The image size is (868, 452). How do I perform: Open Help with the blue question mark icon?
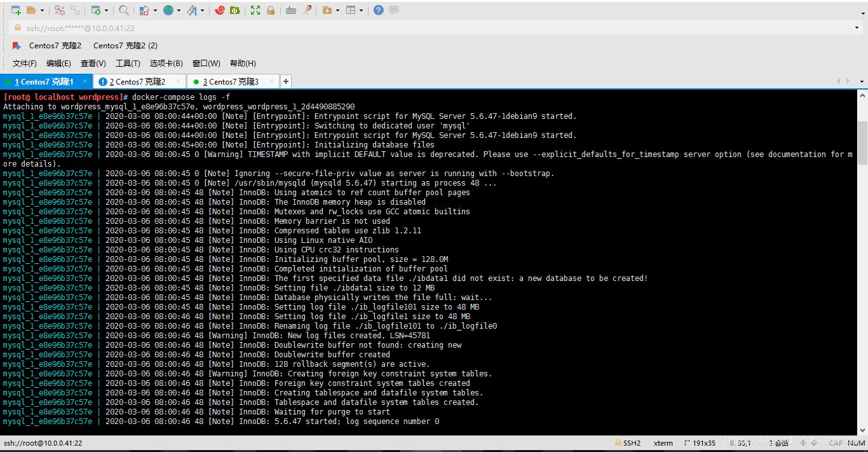point(379,10)
